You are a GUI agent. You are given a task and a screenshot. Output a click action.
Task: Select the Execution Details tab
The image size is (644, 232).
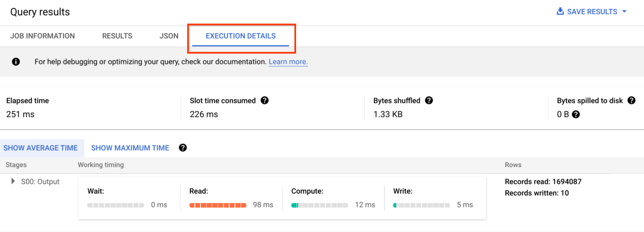pyautogui.click(x=240, y=36)
